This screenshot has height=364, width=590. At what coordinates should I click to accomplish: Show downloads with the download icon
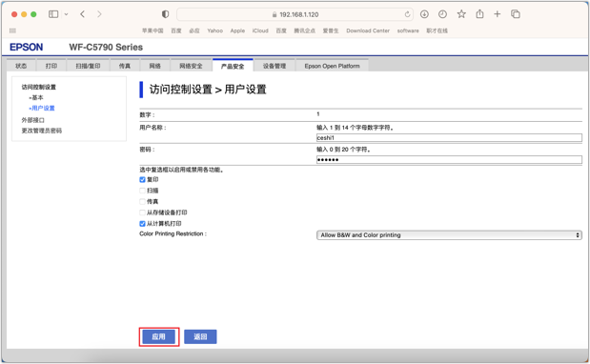pos(424,14)
